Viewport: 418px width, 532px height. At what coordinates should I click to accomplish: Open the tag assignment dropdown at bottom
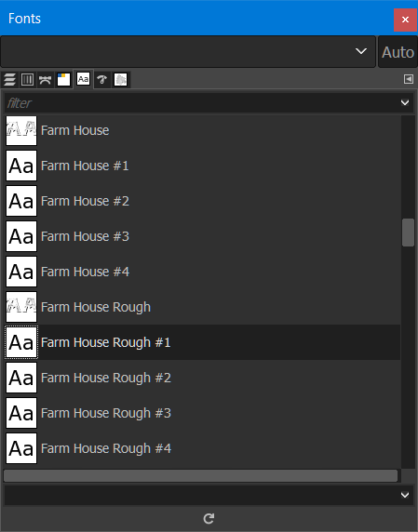[x=405, y=495]
